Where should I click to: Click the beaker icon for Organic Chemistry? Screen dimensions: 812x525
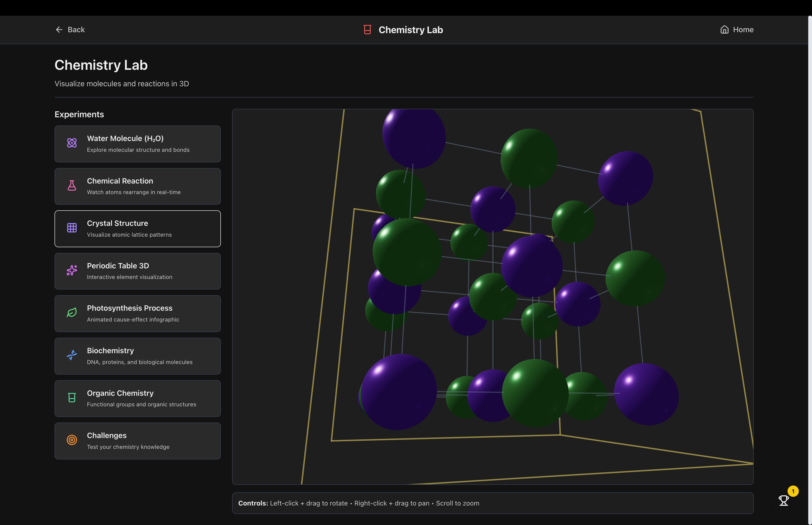pos(72,397)
